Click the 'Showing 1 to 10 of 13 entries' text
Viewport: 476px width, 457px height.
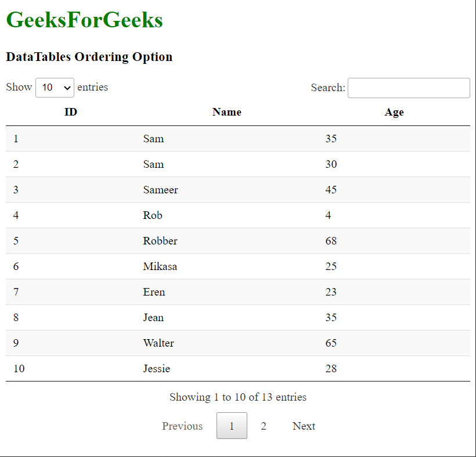(237, 397)
